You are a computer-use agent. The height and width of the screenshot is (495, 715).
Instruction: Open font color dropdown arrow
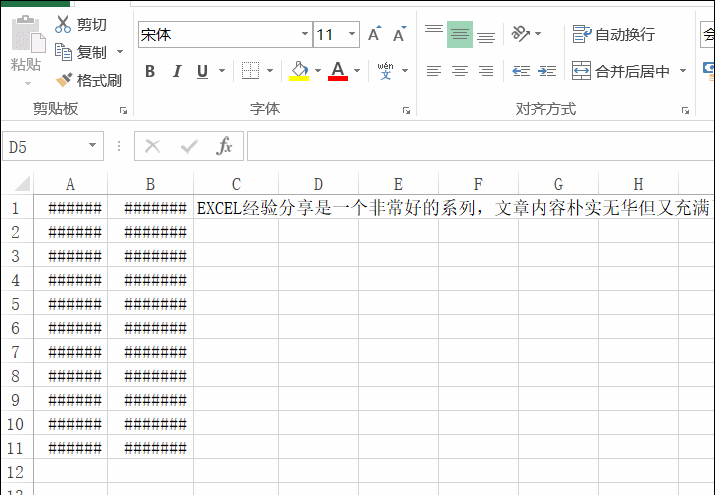pos(357,71)
